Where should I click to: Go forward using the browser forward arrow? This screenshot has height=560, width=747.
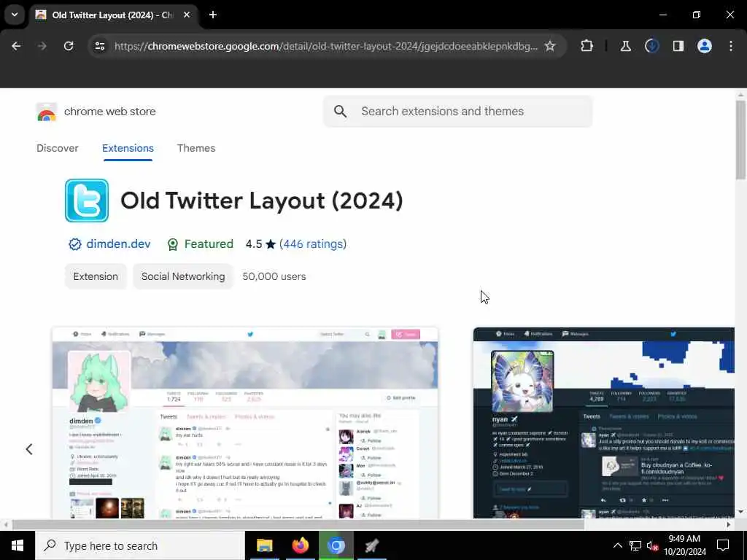pos(42,46)
